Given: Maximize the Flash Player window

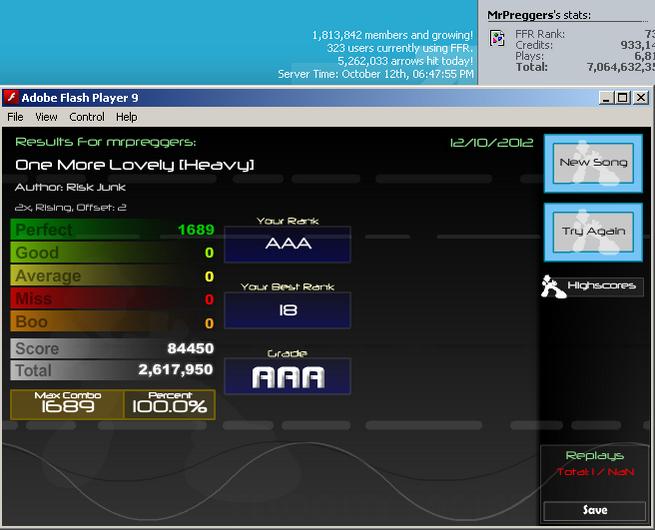Looking at the screenshot, I should [622, 98].
